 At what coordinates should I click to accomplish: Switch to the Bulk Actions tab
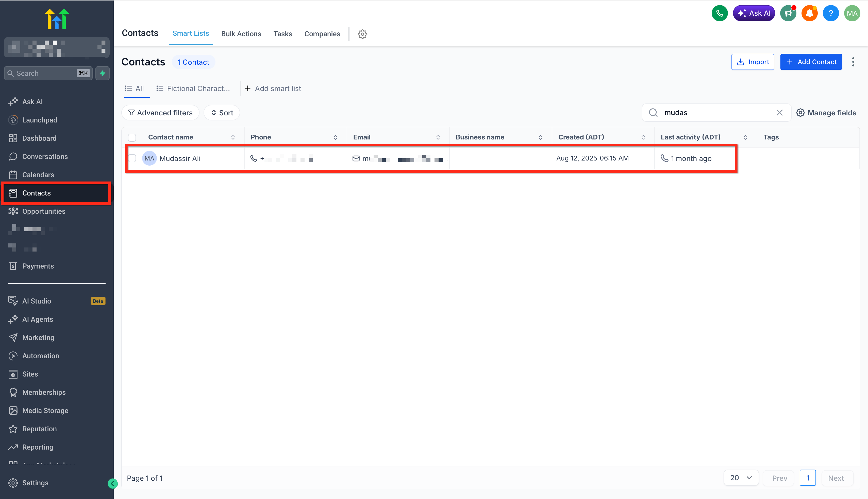click(241, 34)
